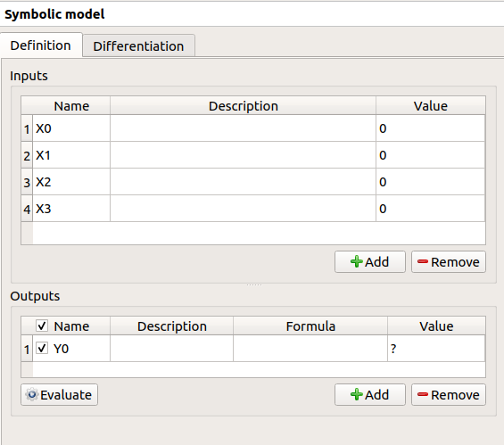Click the Description cell of X0
504x445 pixels.
point(243,128)
